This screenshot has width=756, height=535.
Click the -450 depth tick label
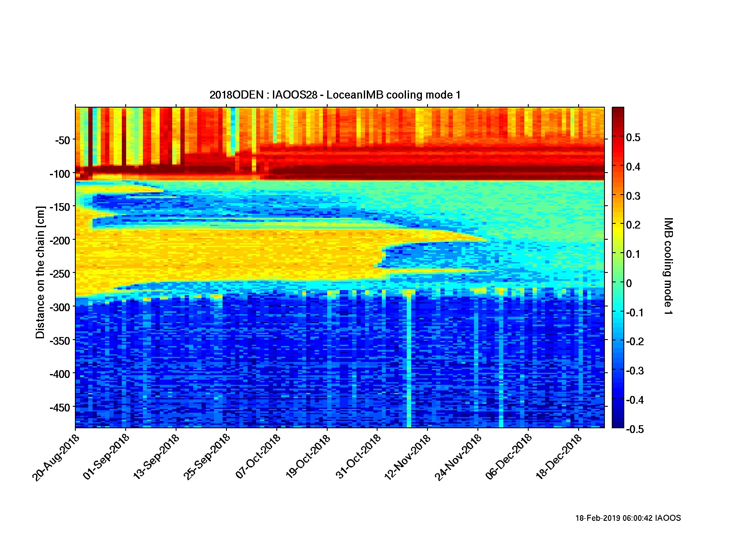click(x=60, y=407)
